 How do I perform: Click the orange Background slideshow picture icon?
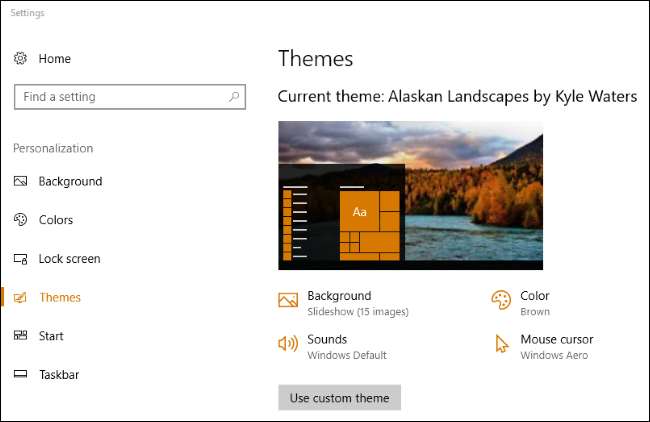pyautogui.click(x=288, y=300)
